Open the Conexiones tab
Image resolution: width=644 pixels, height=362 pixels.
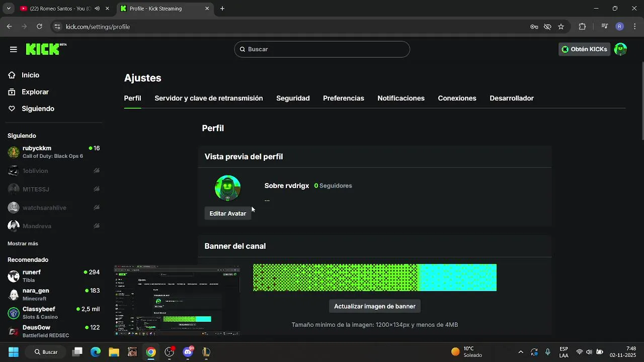[x=457, y=98]
